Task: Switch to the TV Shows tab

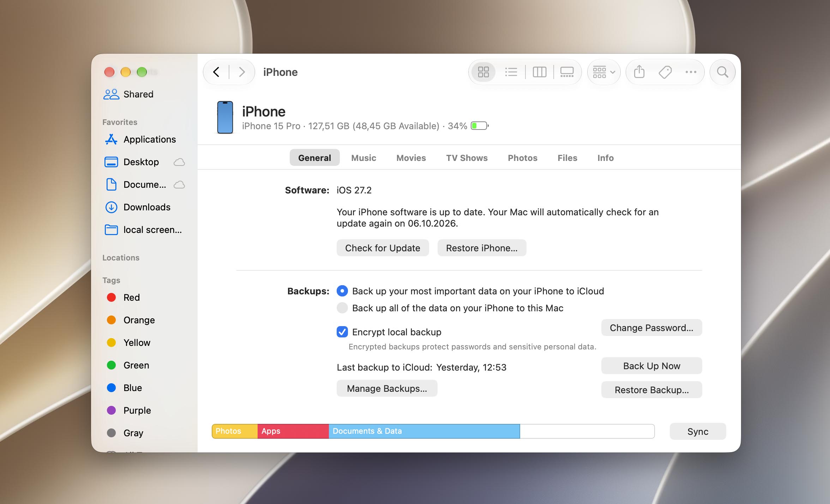Action: (x=467, y=158)
